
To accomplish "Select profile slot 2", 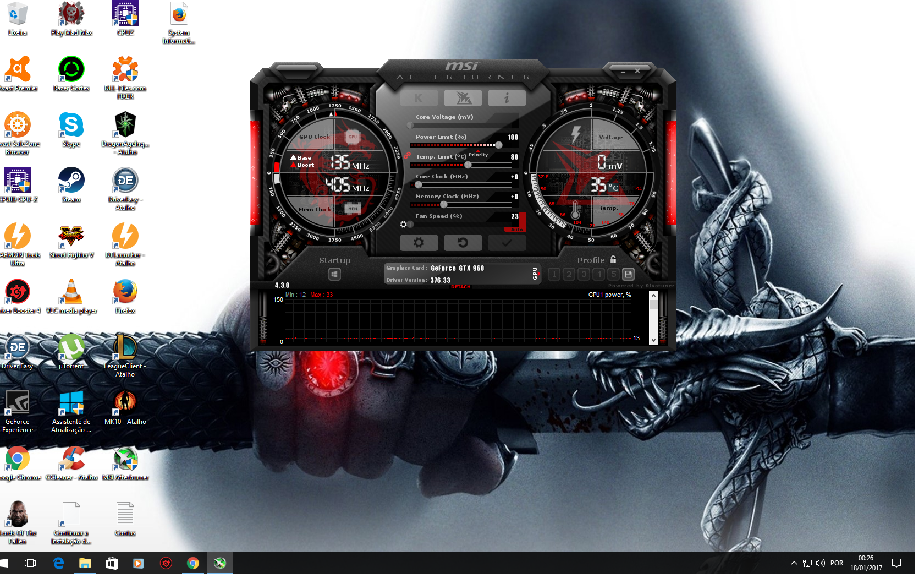I will (x=569, y=274).
